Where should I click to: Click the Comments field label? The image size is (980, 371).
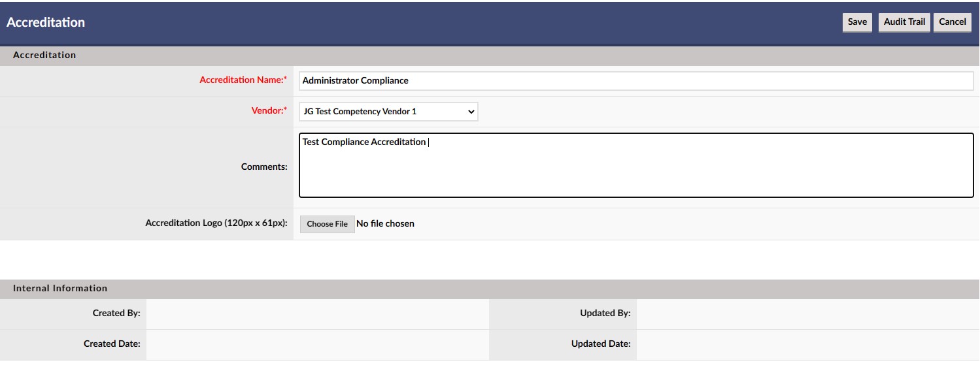264,167
